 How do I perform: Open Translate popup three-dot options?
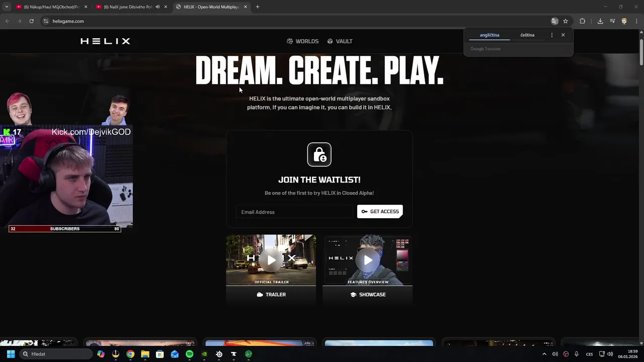click(552, 35)
